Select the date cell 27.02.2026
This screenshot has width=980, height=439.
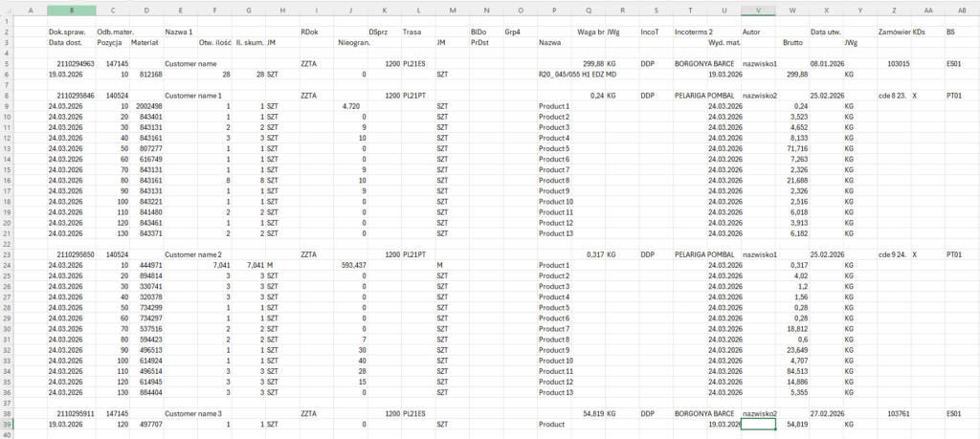tap(828, 413)
